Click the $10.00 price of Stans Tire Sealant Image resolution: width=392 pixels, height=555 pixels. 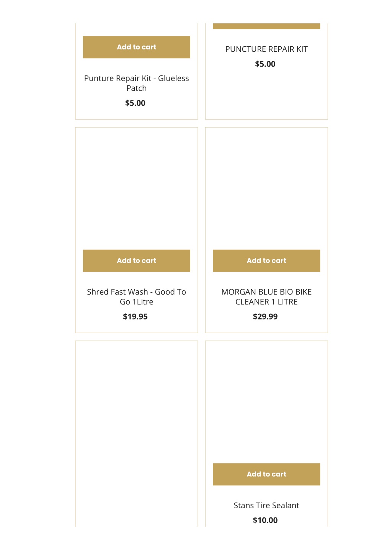coord(265,520)
